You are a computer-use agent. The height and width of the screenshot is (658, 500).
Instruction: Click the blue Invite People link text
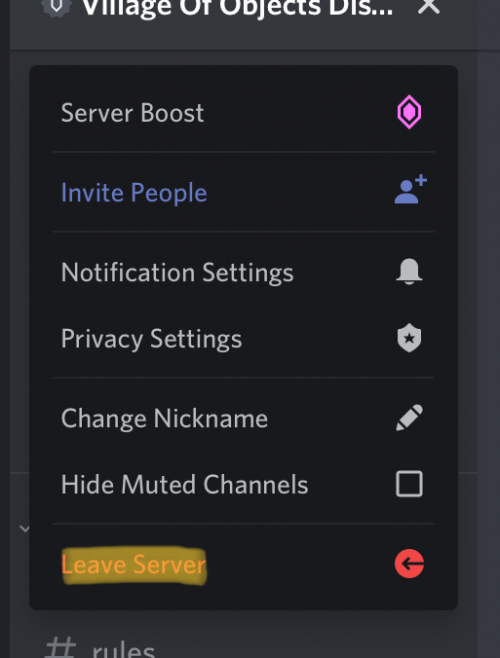coord(134,193)
